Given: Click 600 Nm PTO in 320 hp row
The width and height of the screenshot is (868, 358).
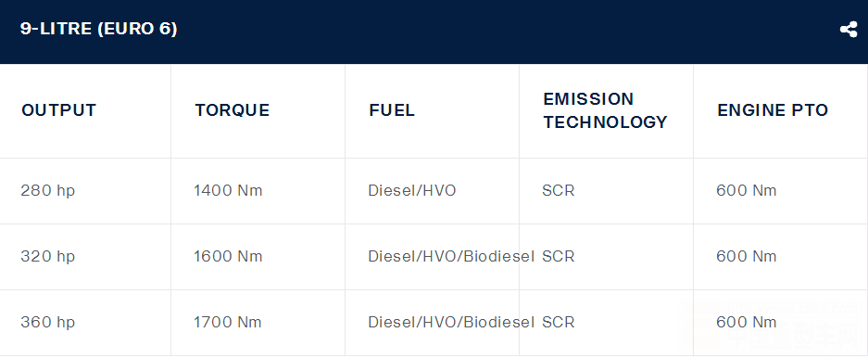Looking at the screenshot, I should [x=747, y=257].
